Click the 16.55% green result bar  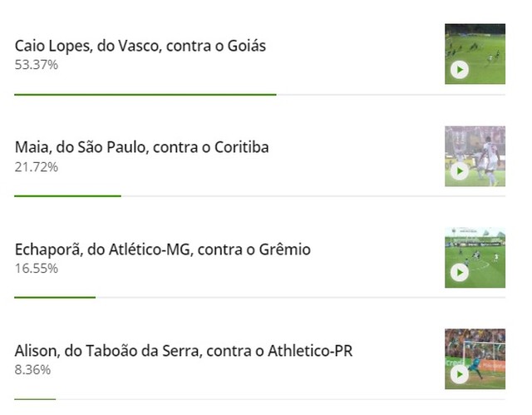point(55,297)
